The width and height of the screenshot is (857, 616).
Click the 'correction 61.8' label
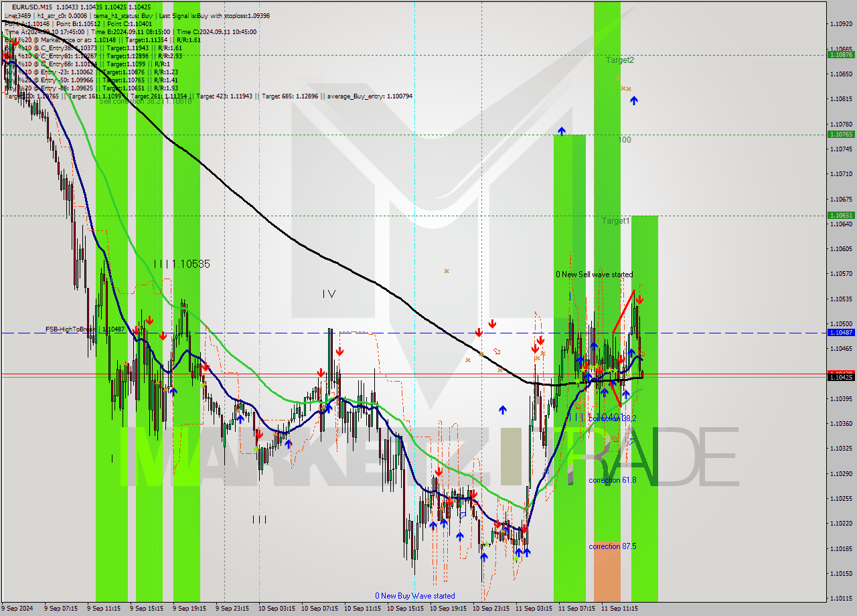(x=613, y=480)
